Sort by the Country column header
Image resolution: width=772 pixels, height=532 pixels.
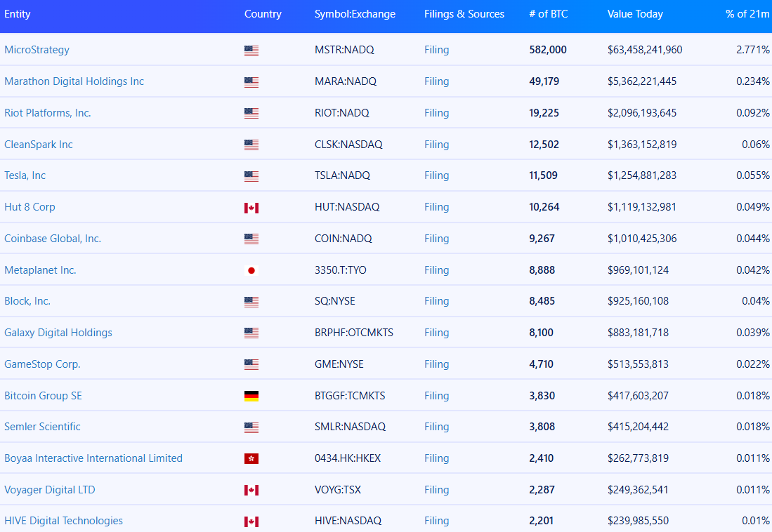pos(263,14)
